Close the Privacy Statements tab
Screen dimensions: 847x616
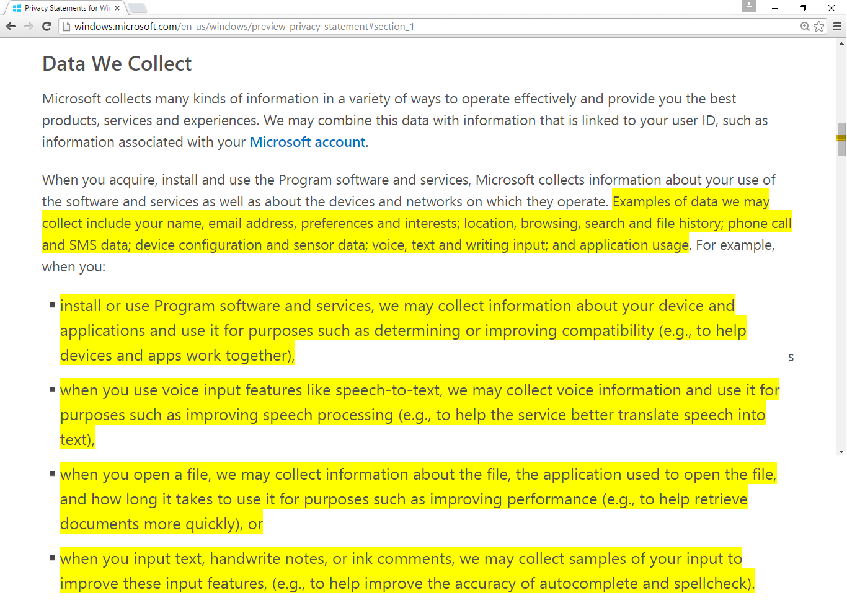[x=117, y=8]
